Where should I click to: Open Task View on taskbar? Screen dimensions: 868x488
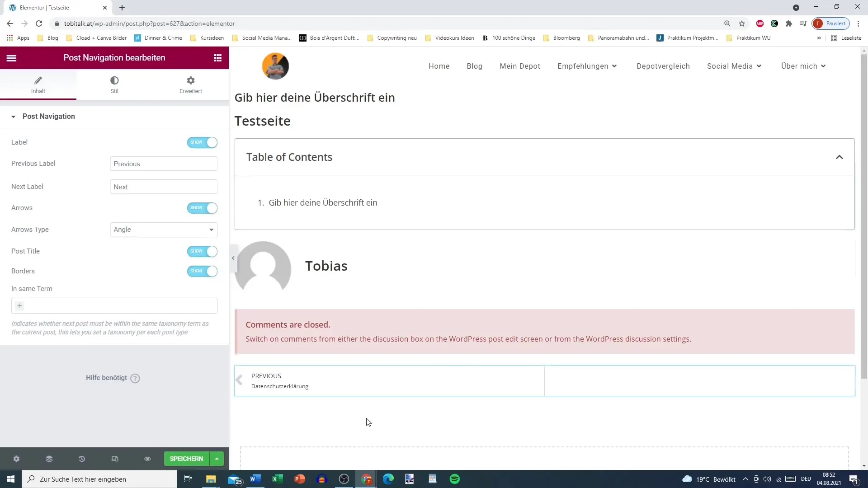click(x=188, y=479)
